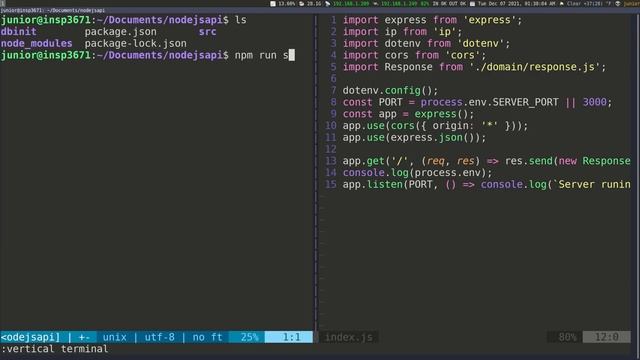Viewport: 640px width, 360px height.
Task: Click 'const app' on line 9
Action: tap(369, 114)
